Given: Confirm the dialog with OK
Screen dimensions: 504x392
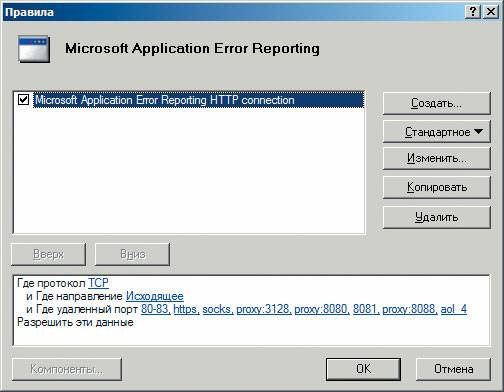Looking at the screenshot, I should pos(363,369).
